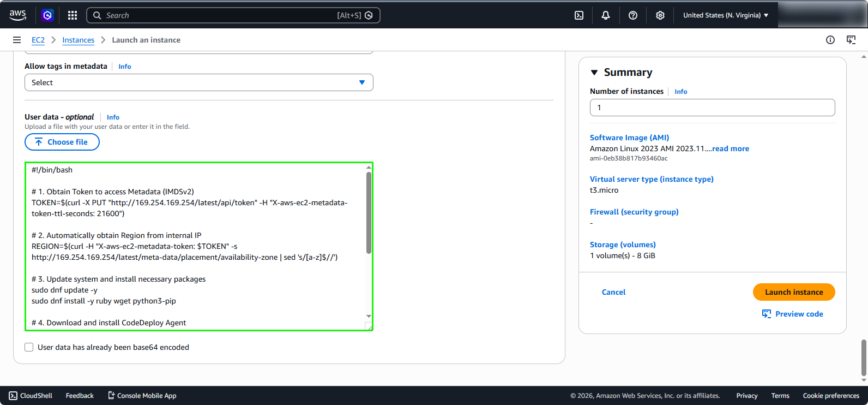Open the notifications bell
The height and width of the screenshot is (405, 868).
pyautogui.click(x=606, y=15)
